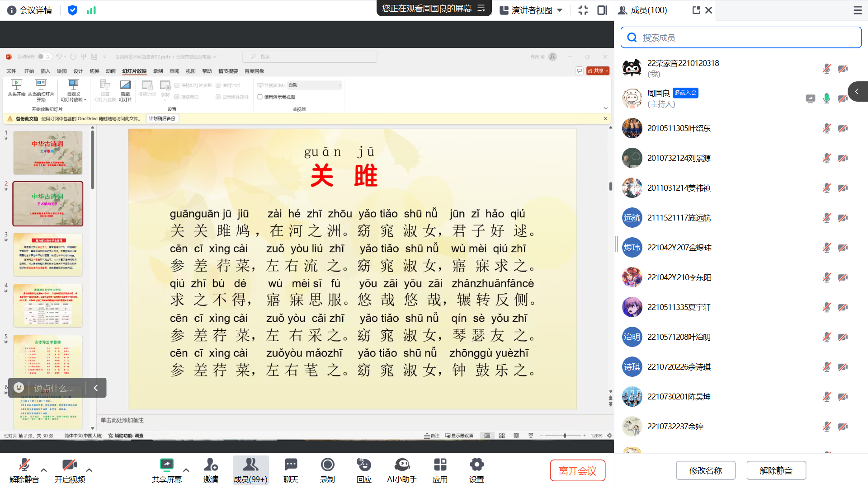The width and height of the screenshot is (868, 488).
Task: Open members panel hamburger menu
Action: tap(858, 10)
